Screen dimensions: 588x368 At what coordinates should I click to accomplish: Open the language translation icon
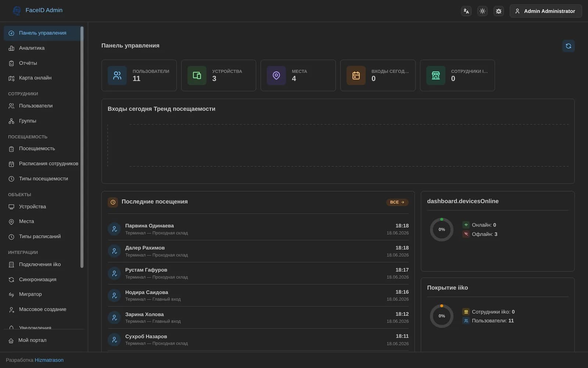[466, 11]
